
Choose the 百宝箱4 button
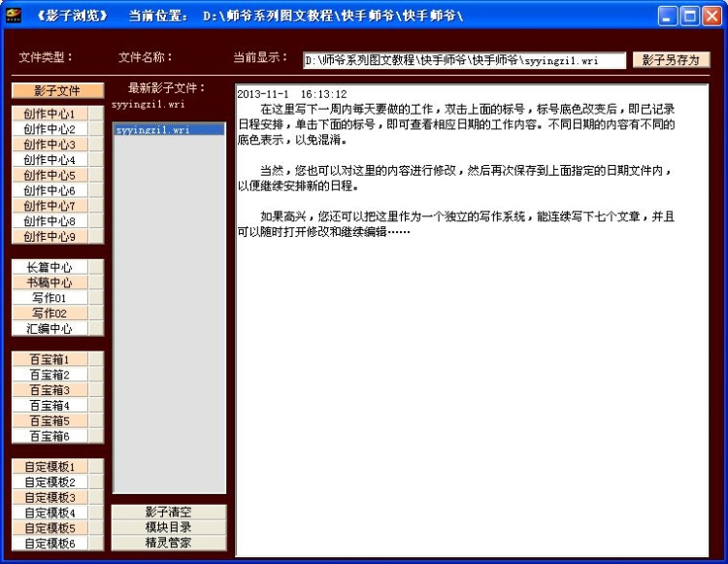[50, 405]
